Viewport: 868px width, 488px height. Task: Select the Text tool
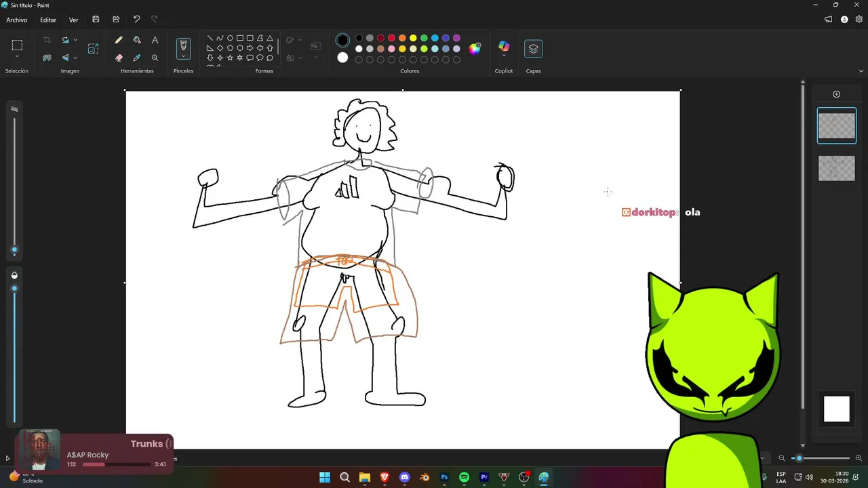[x=155, y=40]
